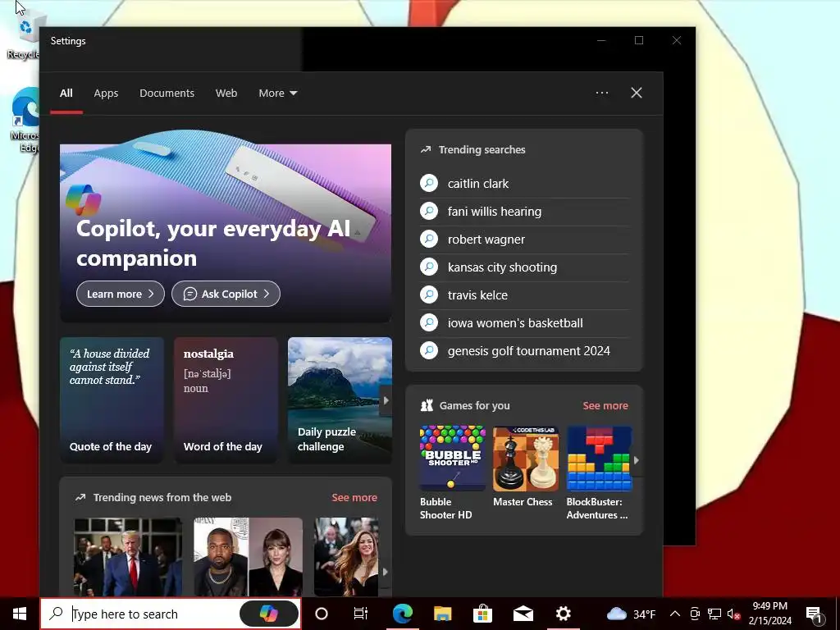
Task: Click See more for Trending news
Action: click(x=354, y=497)
